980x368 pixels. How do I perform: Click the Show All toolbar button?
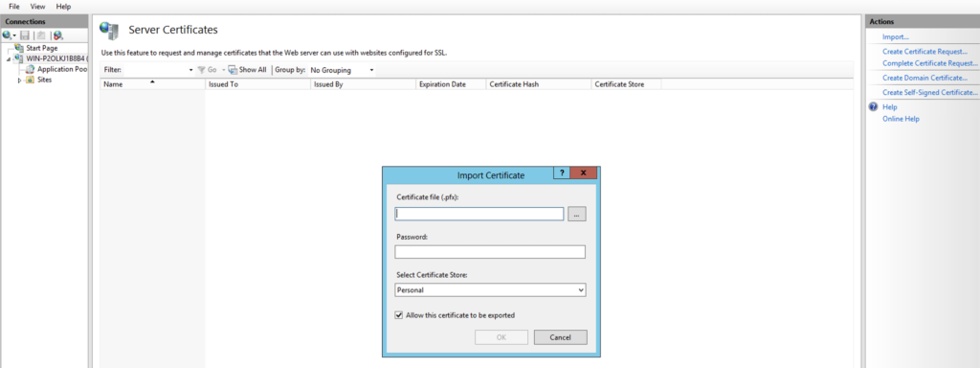coord(248,70)
